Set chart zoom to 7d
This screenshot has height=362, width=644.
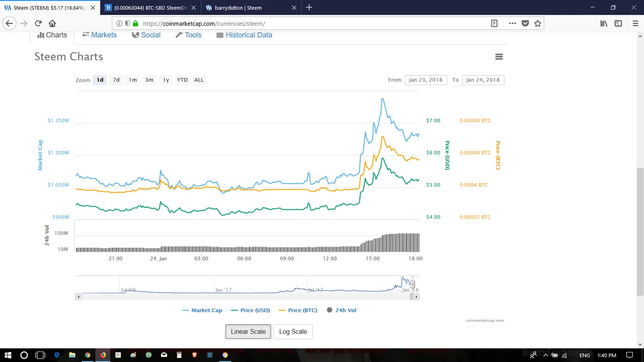click(x=116, y=80)
